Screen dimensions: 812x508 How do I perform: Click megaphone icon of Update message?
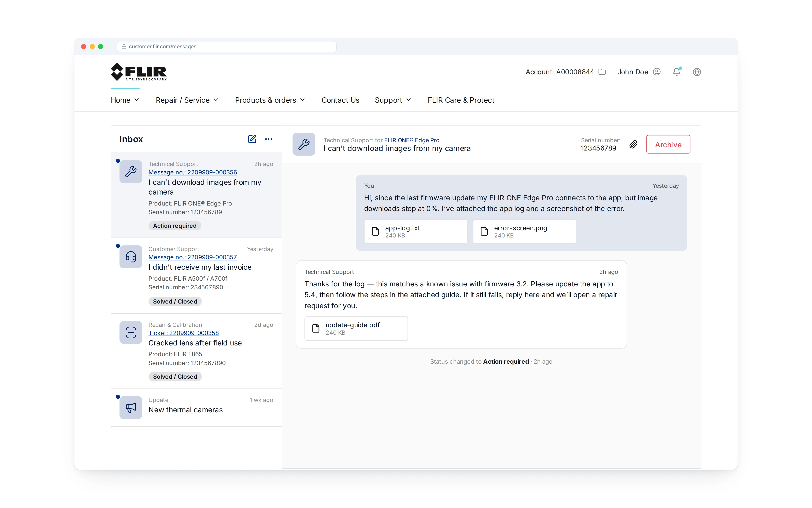coord(131,407)
